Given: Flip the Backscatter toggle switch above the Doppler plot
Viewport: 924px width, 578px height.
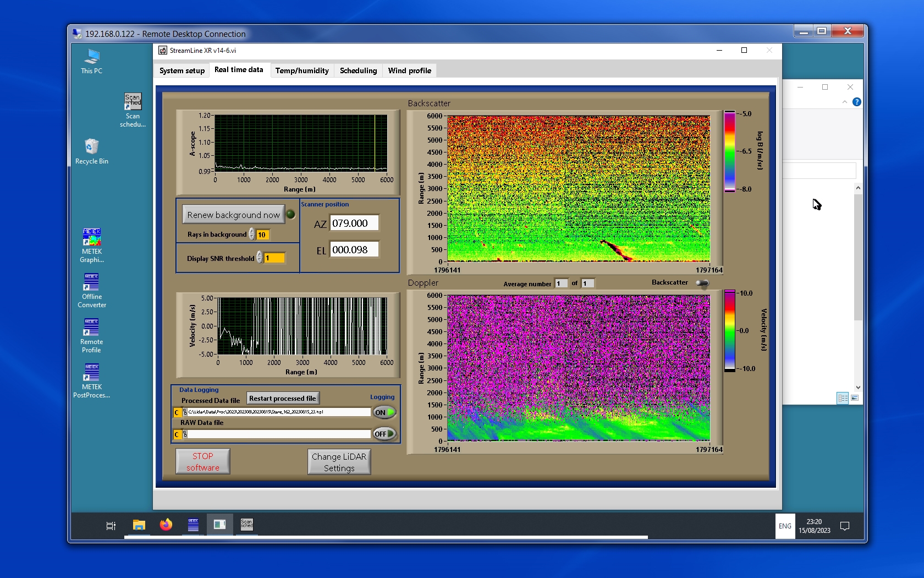Looking at the screenshot, I should coord(702,283).
